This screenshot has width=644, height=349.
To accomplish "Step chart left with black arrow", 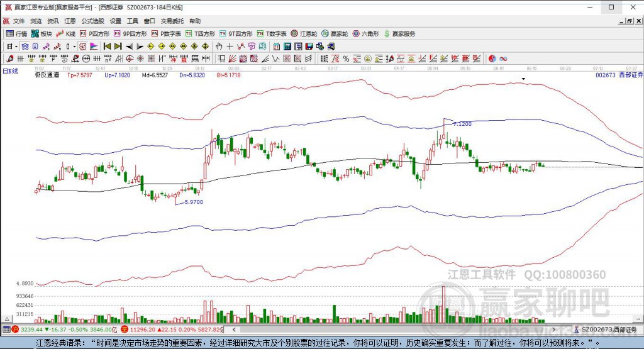I will point(130,47).
